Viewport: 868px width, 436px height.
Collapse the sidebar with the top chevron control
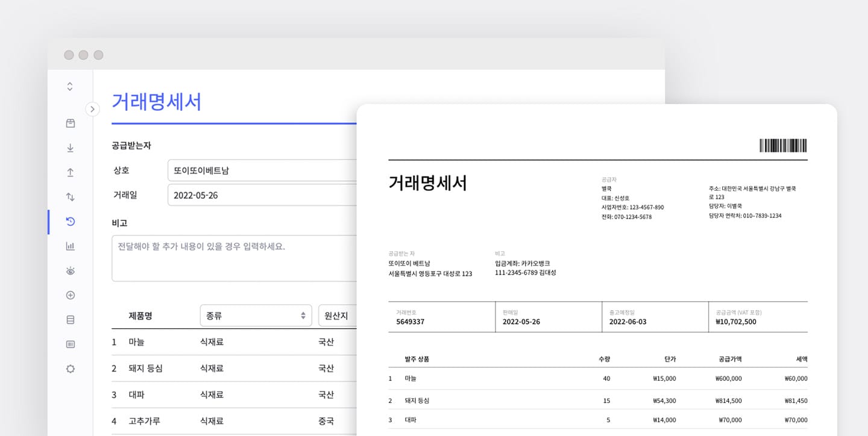coord(70,86)
